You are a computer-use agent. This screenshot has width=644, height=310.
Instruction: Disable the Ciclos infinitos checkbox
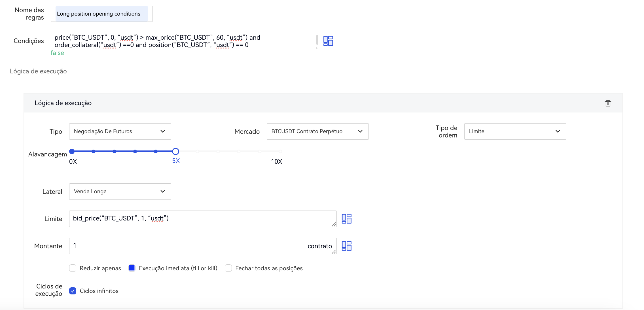point(73,291)
